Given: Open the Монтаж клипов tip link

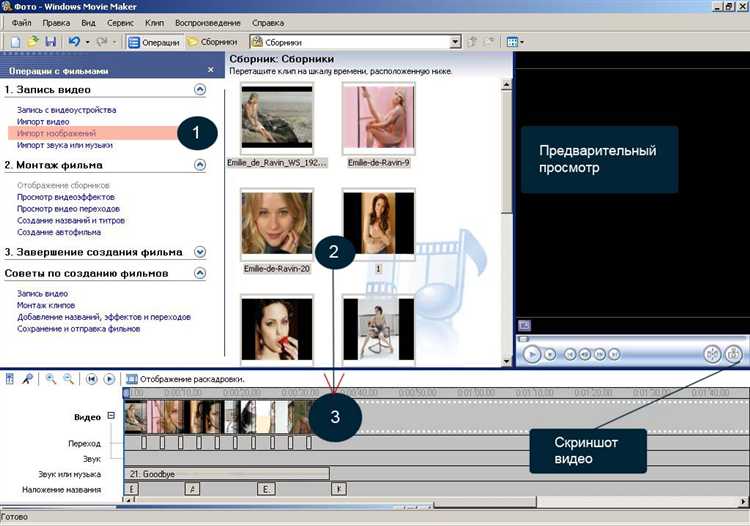Looking at the screenshot, I should pyautogui.click(x=46, y=305).
